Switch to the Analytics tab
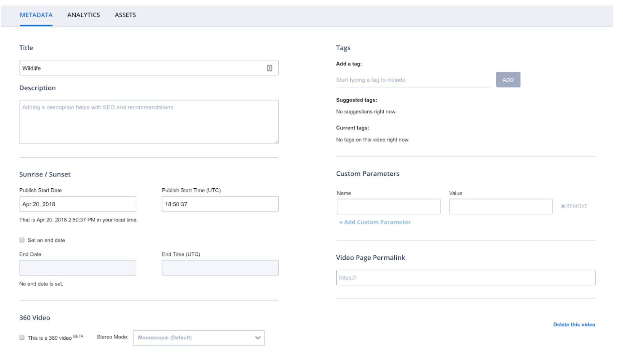Viewport: 623px width, 364px height. tap(84, 15)
